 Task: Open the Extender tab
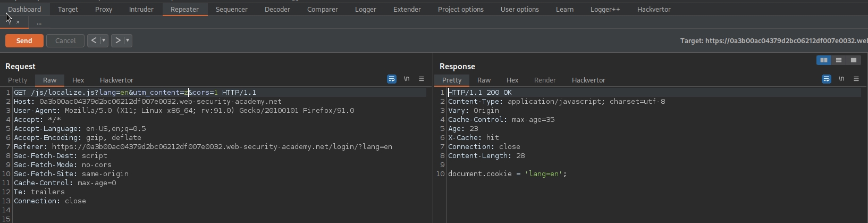407,9
